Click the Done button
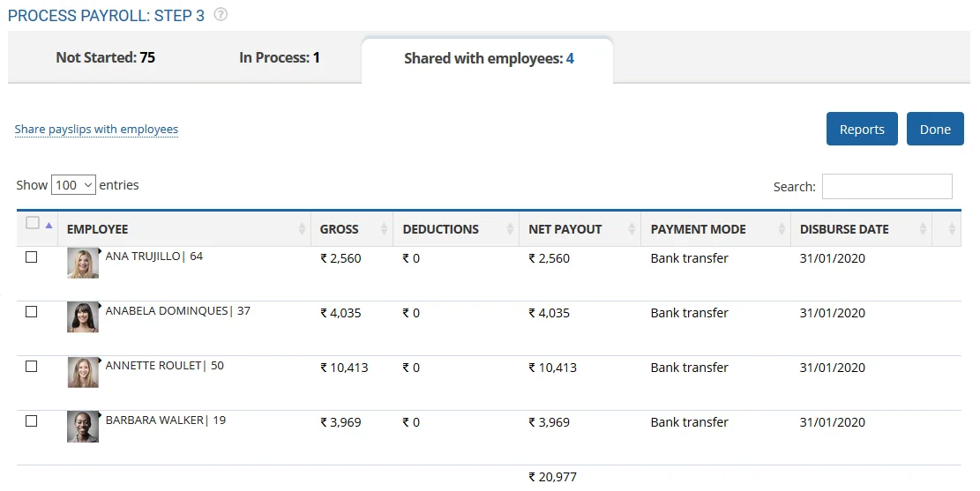Image resolution: width=980 pixels, height=491 pixels. 935,130
